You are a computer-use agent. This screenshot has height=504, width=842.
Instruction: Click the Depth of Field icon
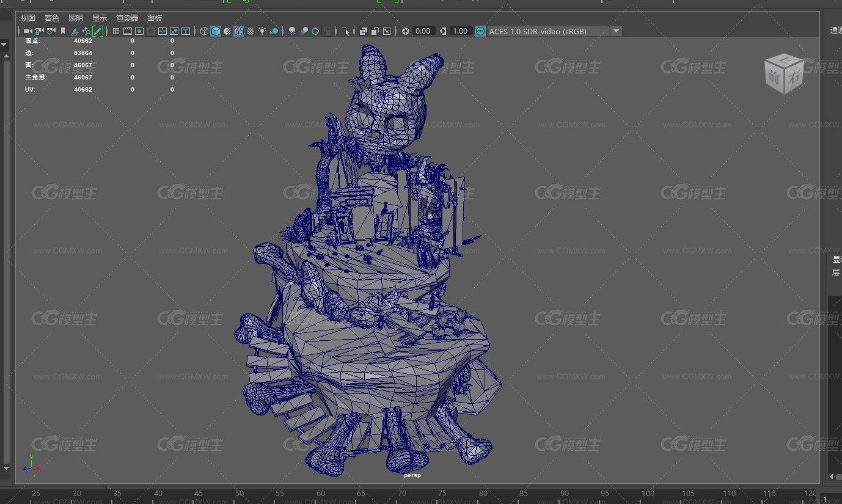point(328,31)
